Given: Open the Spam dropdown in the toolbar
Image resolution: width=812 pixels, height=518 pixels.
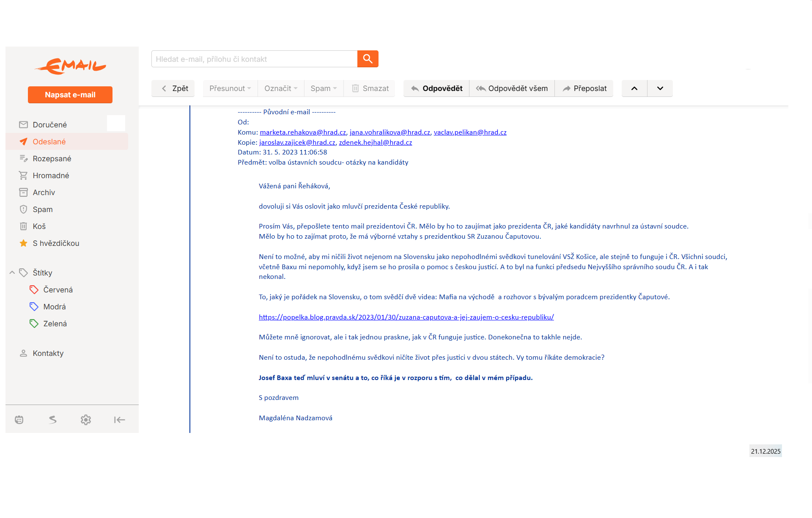Looking at the screenshot, I should point(324,88).
